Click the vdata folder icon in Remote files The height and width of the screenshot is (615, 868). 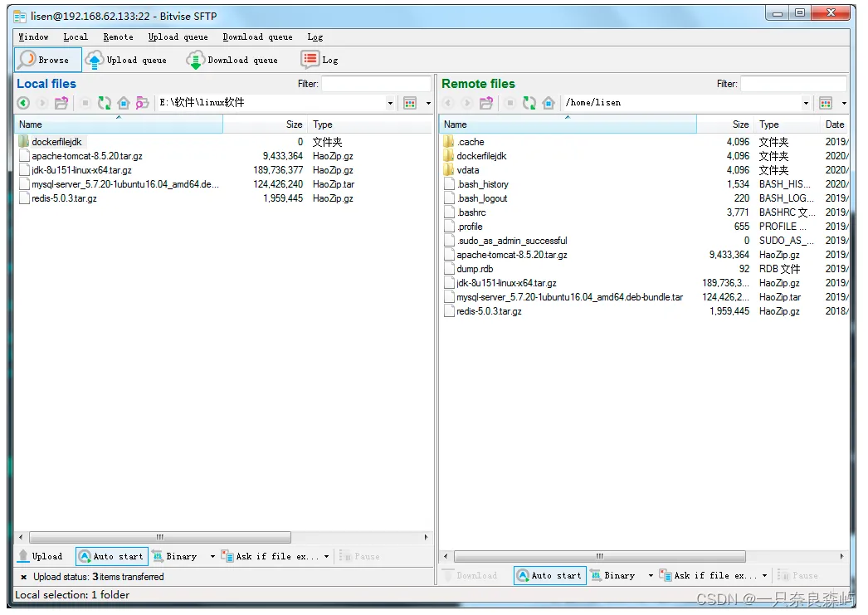coord(449,170)
